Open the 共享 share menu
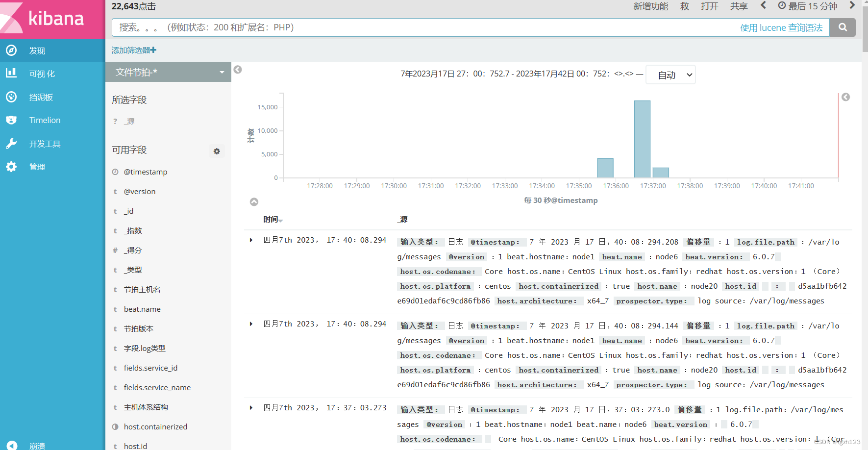This screenshot has width=868, height=450. coord(738,6)
